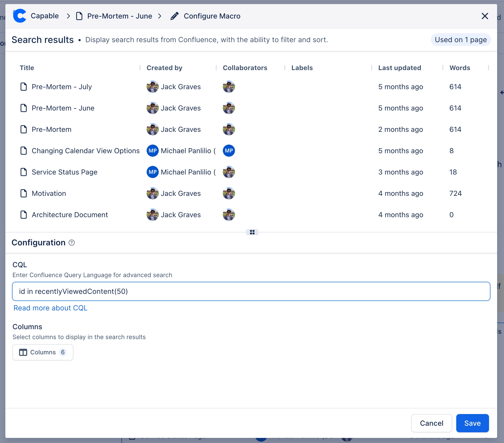
Task: Click the page icon in the breadcrumb
Action: coord(79,16)
